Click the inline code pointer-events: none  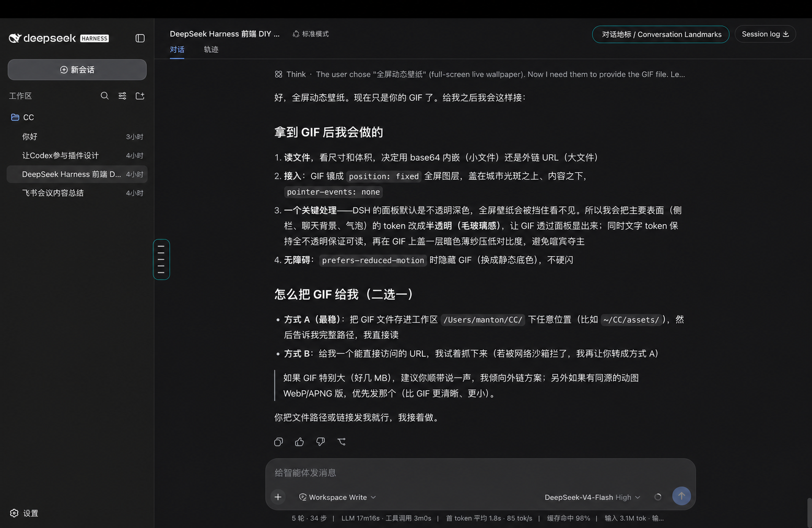333,192
